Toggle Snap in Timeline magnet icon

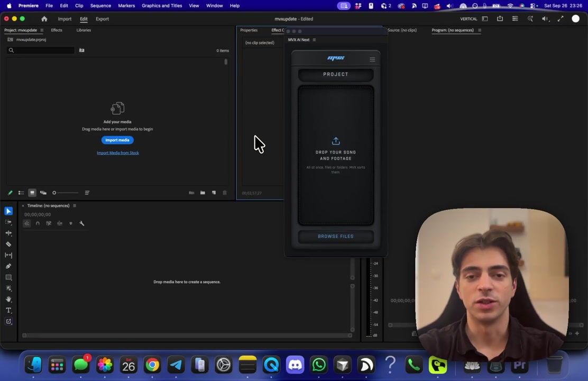pyautogui.click(x=38, y=223)
